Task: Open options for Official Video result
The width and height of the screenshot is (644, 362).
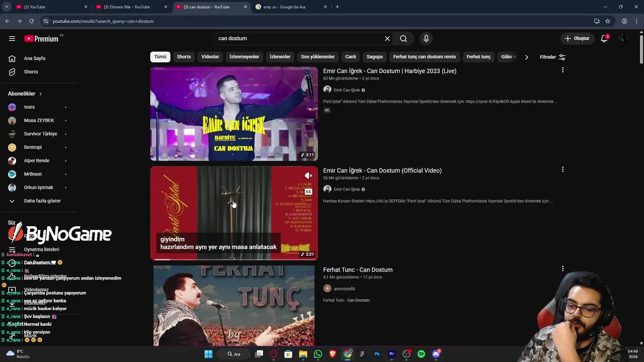Action: tap(562, 170)
